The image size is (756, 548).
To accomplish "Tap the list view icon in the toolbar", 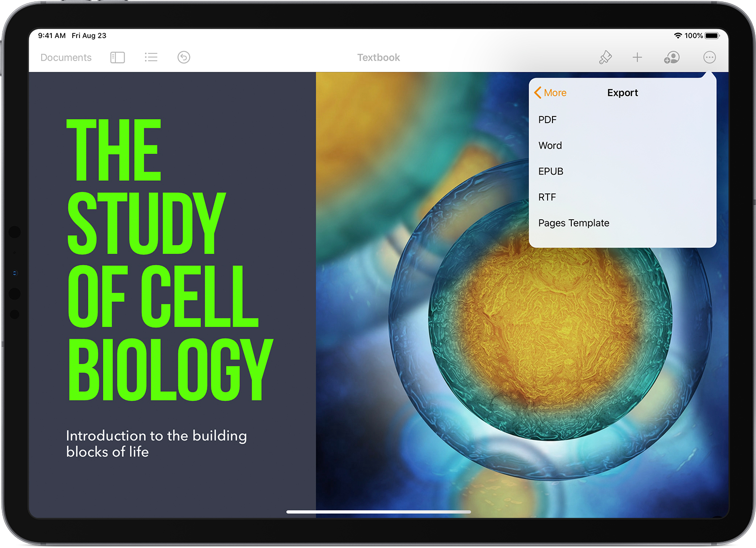I will point(151,57).
